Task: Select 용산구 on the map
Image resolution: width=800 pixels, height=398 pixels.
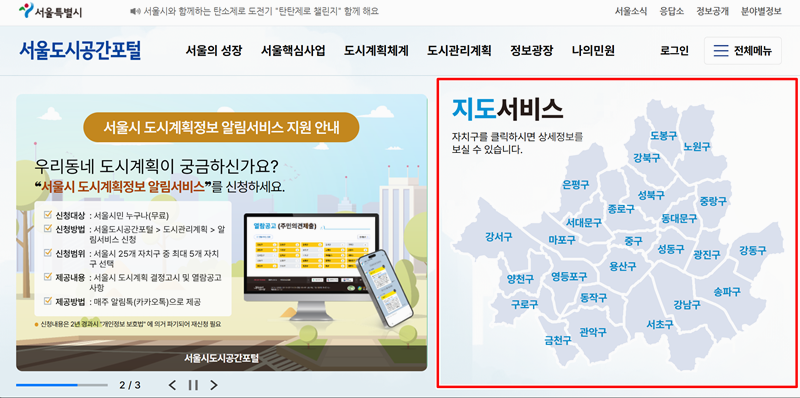Action: click(x=622, y=266)
